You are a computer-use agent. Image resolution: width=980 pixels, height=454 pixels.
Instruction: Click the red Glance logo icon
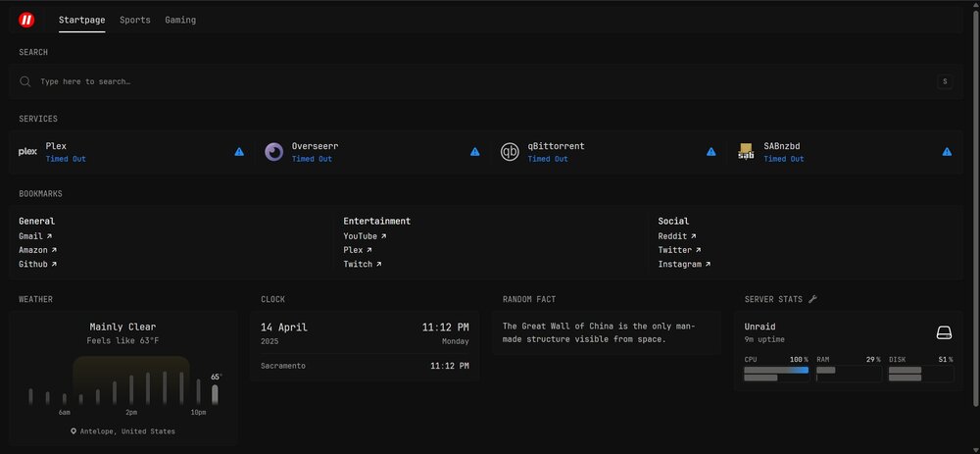tap(26, 20)
